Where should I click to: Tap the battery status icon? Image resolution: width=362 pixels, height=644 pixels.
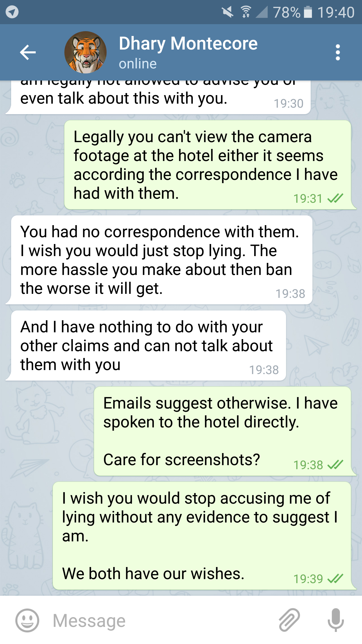point(308,12)
